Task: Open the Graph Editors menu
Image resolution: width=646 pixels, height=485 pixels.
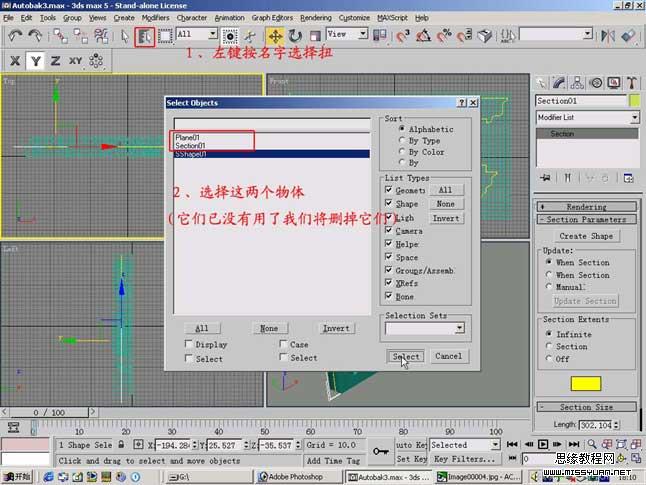Action: click(x=272, y=18)
